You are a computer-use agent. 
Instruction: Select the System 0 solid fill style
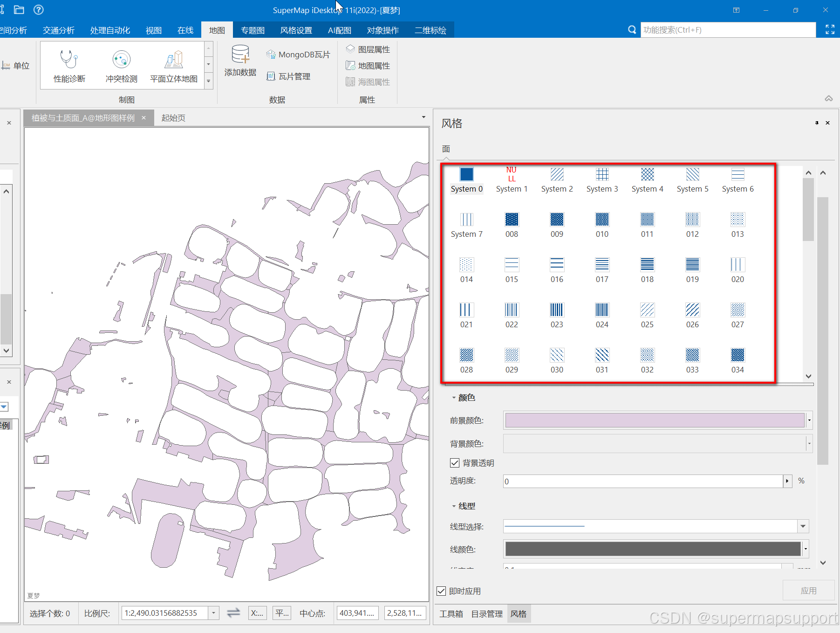[466, 180]
